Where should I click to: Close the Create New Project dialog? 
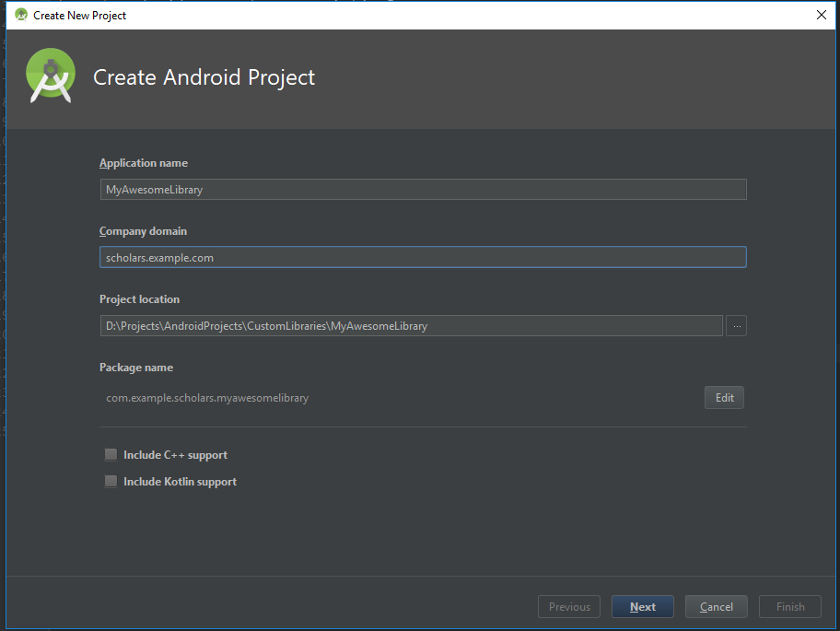pos(821,15)
